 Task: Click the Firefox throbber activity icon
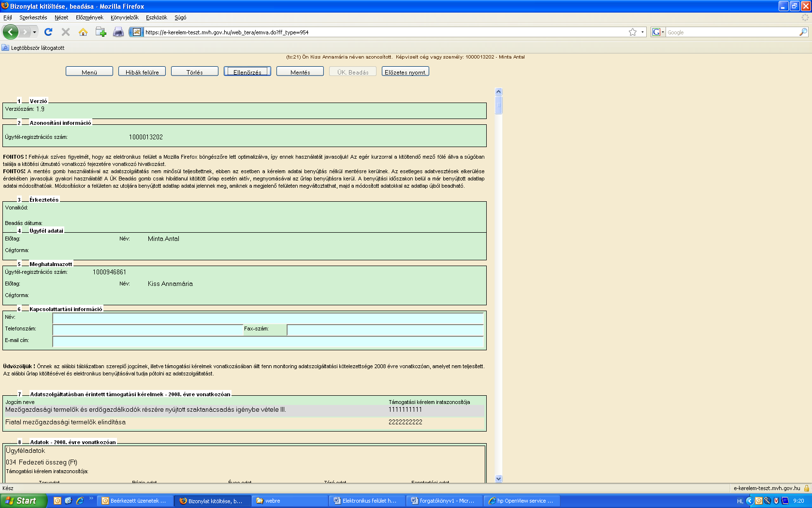coord(805,17)
